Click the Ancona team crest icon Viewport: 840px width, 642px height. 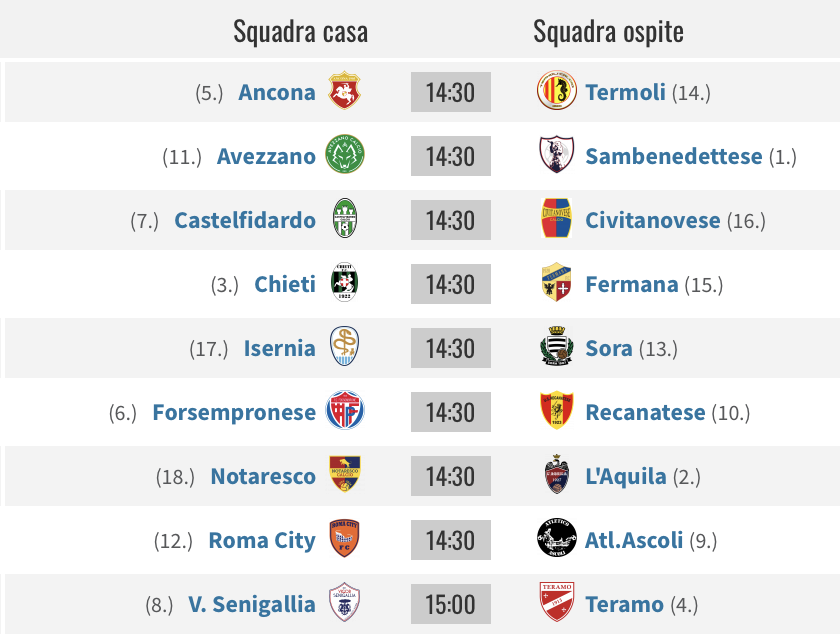point(344,91)
